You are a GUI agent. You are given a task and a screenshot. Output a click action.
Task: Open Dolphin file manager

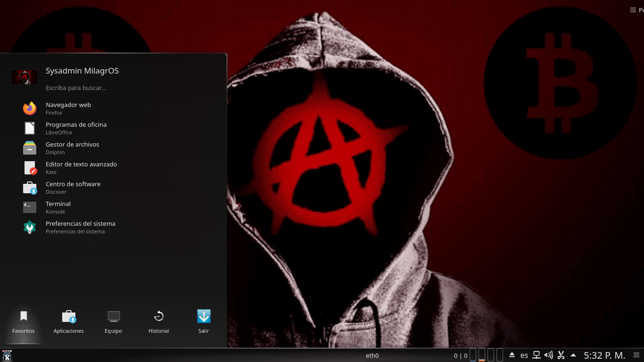[x=72, y=148]
